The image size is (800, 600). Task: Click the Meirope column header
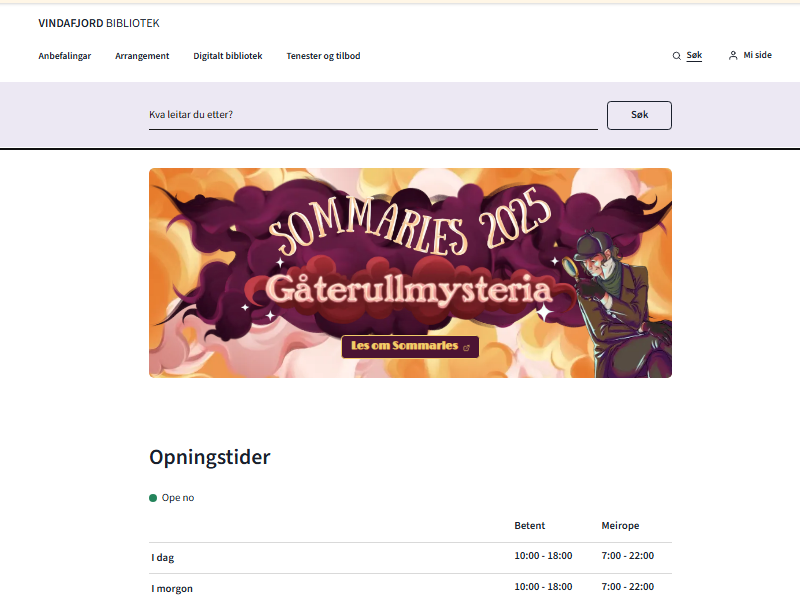tap(620, 526)
